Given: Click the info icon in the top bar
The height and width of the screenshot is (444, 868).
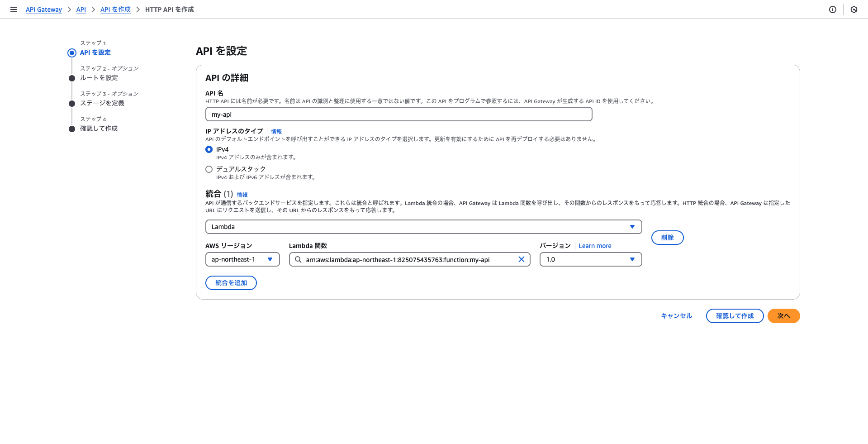Looking at the screenshot, I should (833, 10).
